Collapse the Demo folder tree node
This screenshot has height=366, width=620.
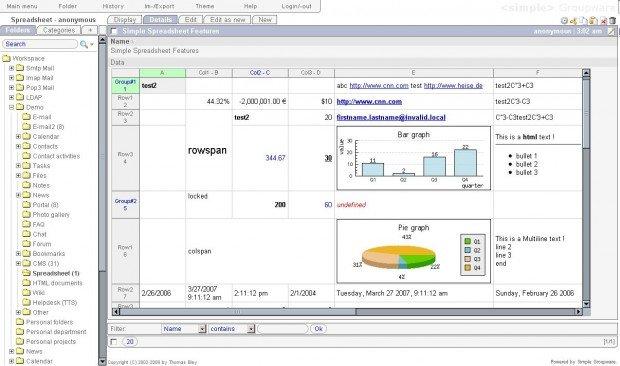pyautogui.click(x=11, y=107)
